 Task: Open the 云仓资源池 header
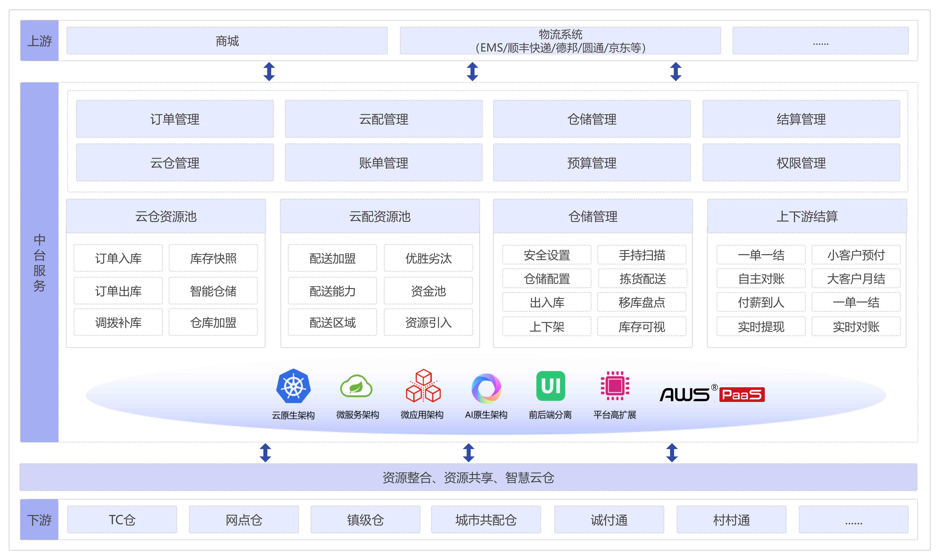[x=166, y=216]
